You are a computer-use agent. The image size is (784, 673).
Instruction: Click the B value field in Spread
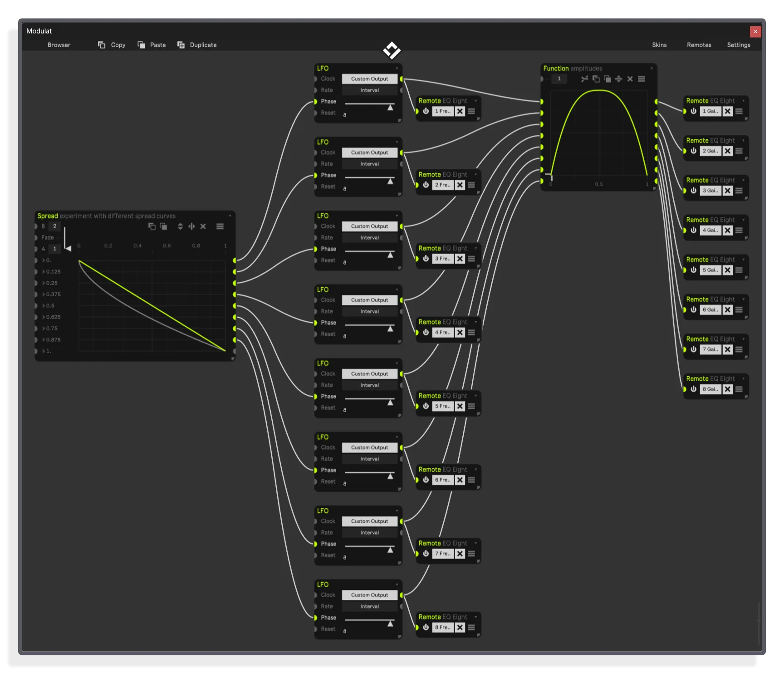(54, 226)
